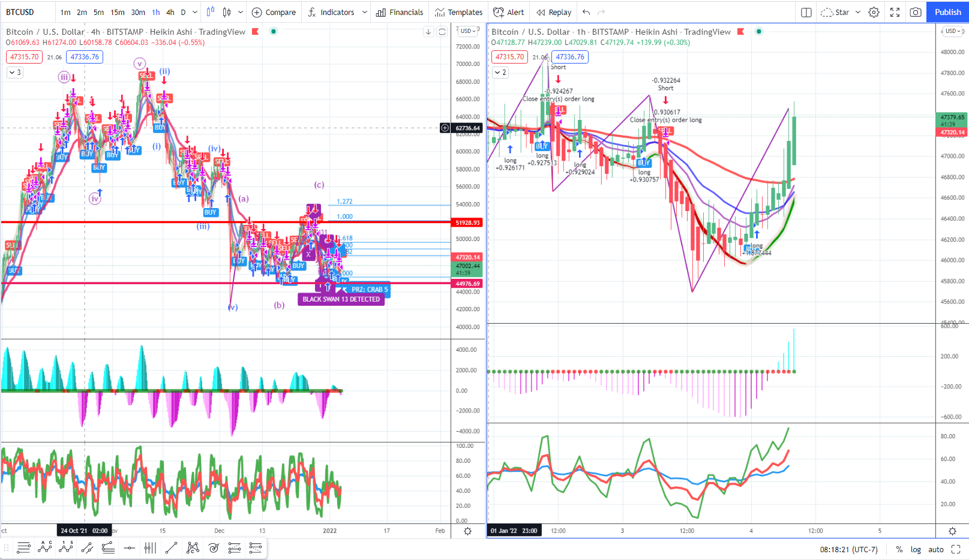This screenshot has width=969, height=560.
Task: Open indicator Templates
Action: click(459, 12)
